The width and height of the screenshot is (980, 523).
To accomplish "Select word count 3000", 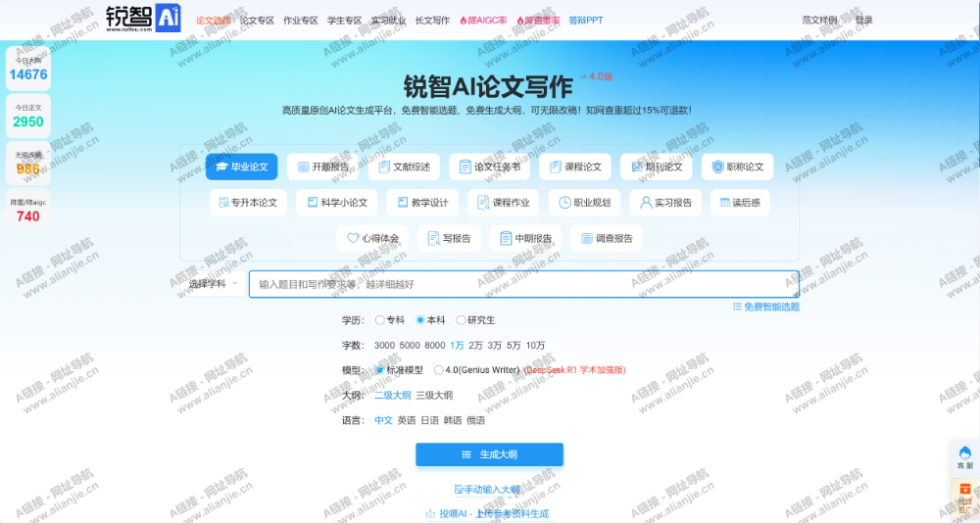I will [384, 345].
